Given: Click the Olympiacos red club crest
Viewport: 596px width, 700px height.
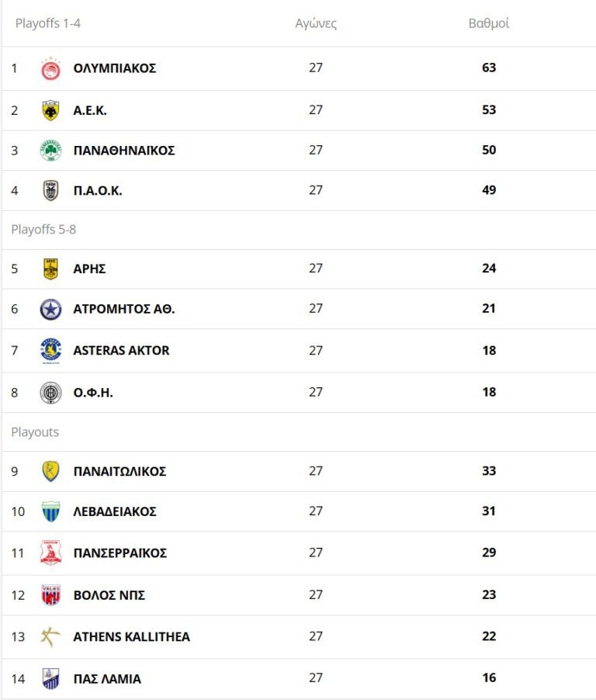Looking at the screenshot, I should coord(50,68).
